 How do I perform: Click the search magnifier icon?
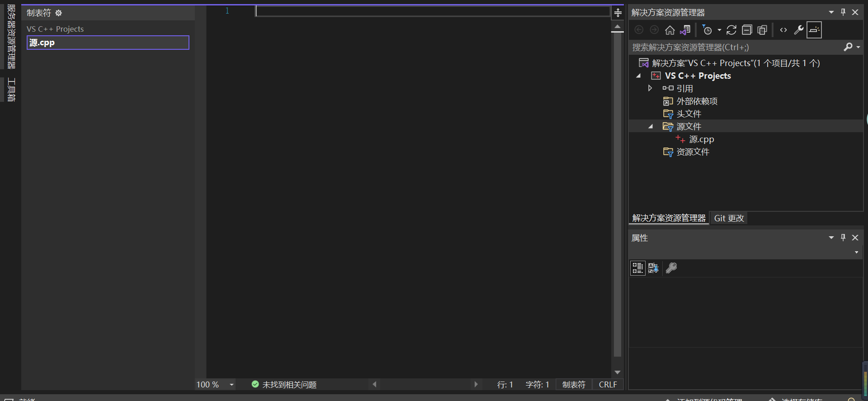point(848,47)
